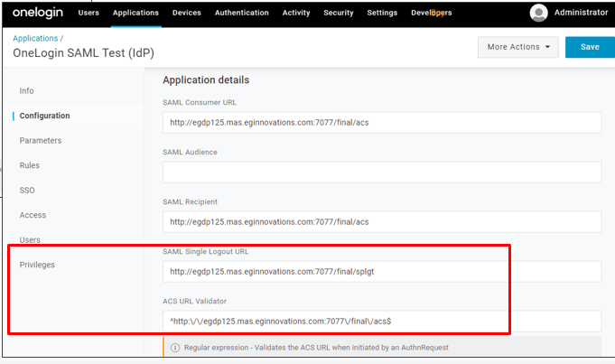The image size is (615, 364).
Task: Open the Security menu
Action: 339,13
